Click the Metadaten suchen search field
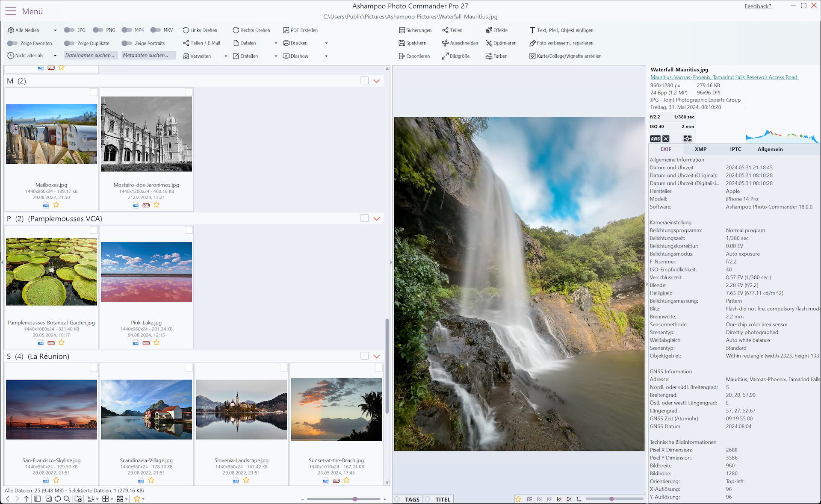The image size is (821, 504). coord(148,55)
